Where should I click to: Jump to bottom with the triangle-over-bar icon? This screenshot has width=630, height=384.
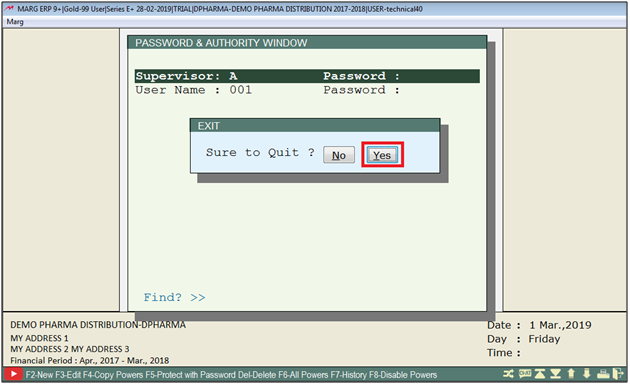click(555, 374)
